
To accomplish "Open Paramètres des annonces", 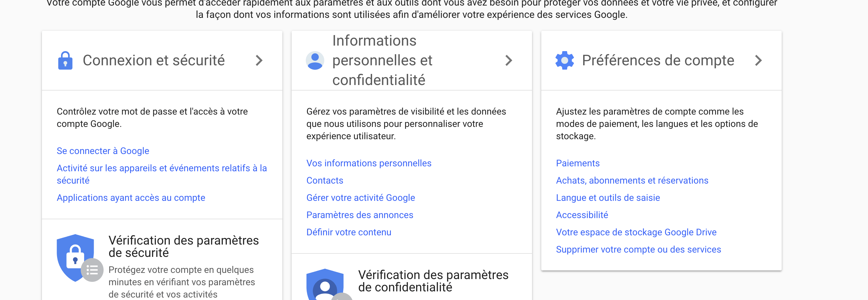I will (359, 215).
